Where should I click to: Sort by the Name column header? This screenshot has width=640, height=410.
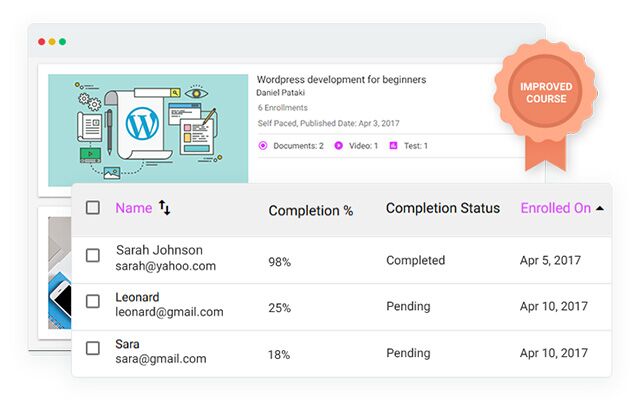133,208
